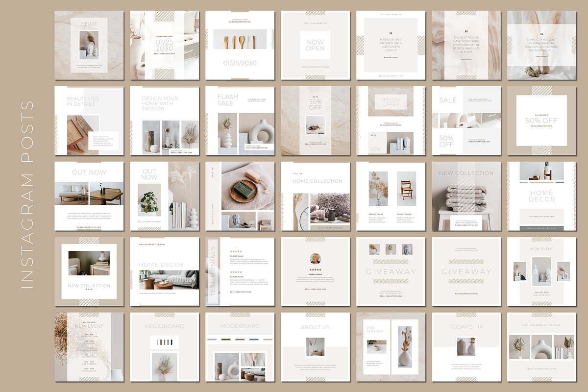Select the "SALE" template with 50% OFF block

tap(466, 121)
